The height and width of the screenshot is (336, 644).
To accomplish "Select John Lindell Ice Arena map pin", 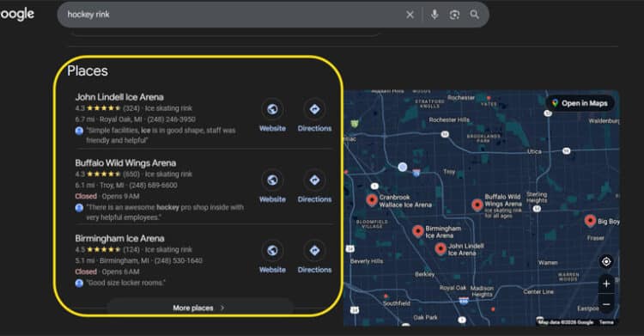I will coord(440,248).
